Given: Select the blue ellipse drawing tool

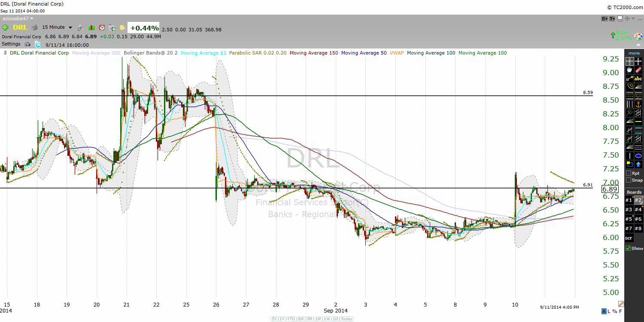Looking at the screenshot, I should (638, 155).
